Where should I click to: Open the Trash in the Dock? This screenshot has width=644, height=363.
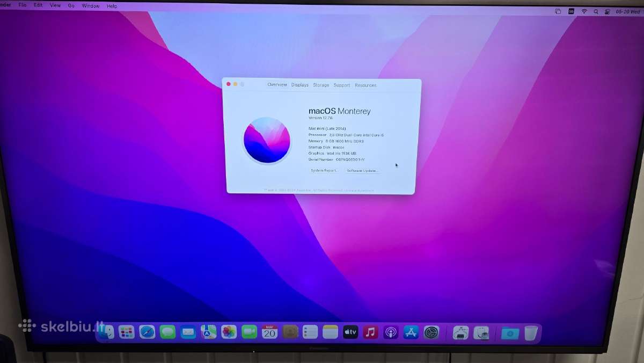click(531, 333)
